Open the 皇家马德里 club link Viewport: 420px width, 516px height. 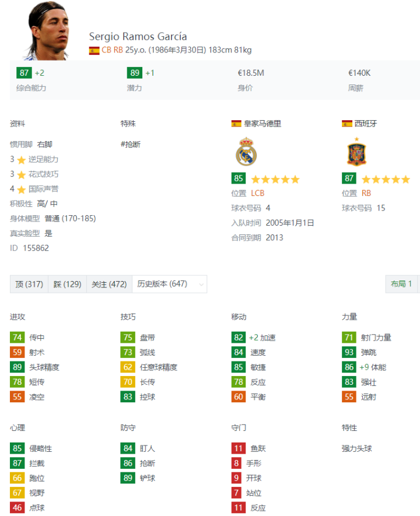pos(262,124)
